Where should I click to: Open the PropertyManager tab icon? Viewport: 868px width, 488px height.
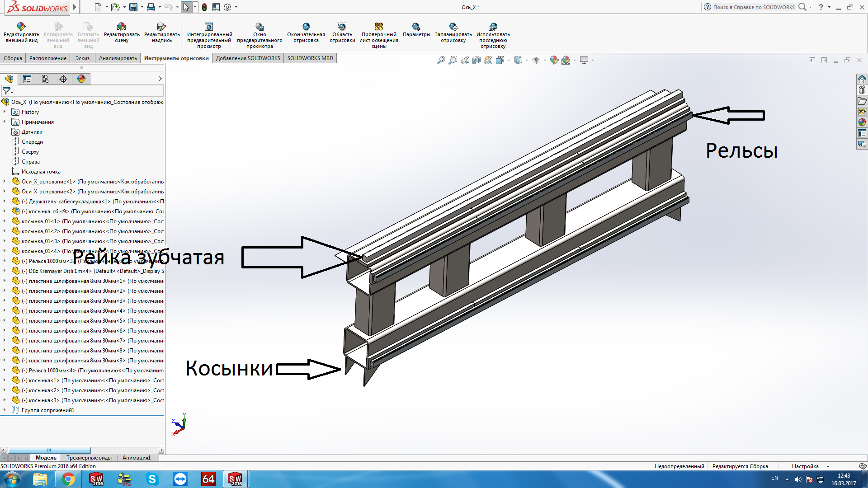(27, 79)
